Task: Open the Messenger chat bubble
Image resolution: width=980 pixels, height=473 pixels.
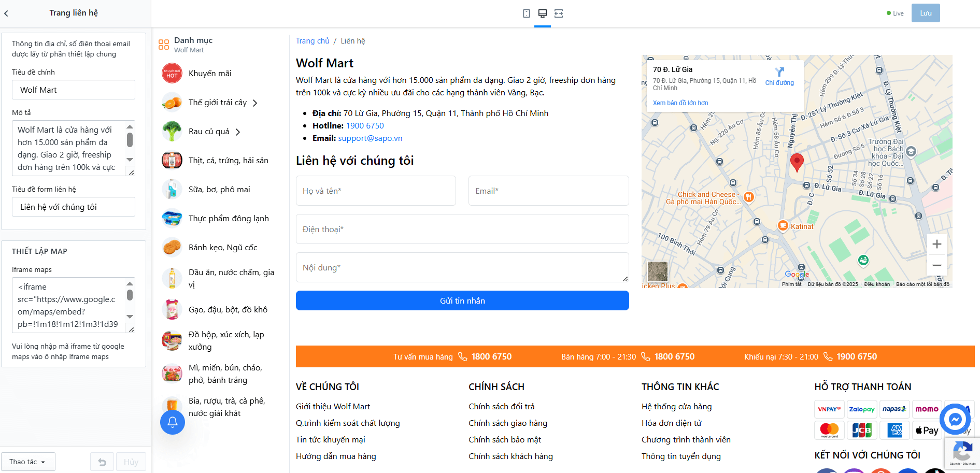Action: point(955,419)
